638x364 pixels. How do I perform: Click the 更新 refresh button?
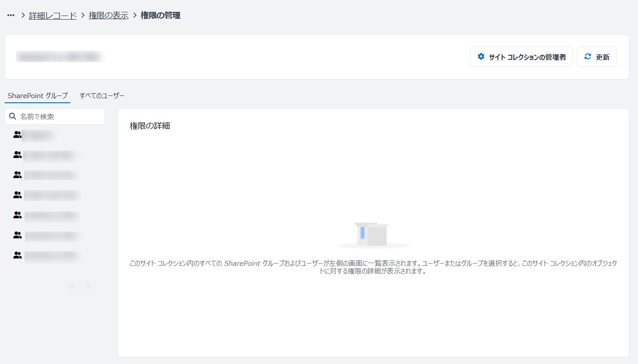(x=597, y=57)
